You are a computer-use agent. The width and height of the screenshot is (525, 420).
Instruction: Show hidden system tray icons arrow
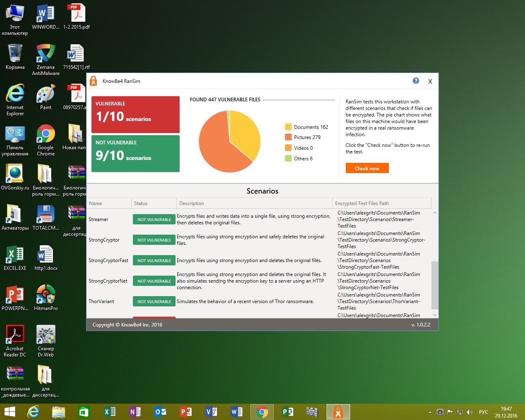coord(430,412)
